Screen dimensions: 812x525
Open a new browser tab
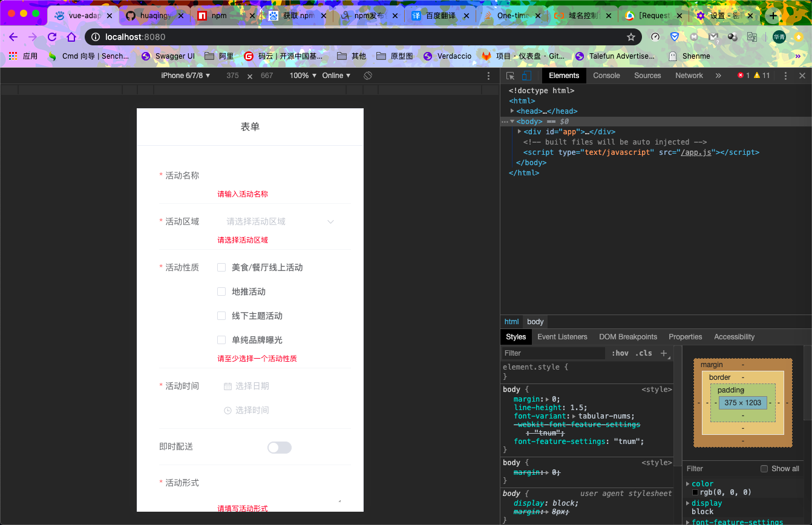point(773,16)
